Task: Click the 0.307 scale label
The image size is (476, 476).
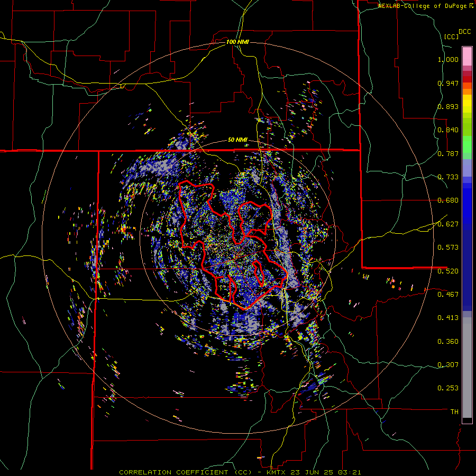Action: [x=448, y=364]
